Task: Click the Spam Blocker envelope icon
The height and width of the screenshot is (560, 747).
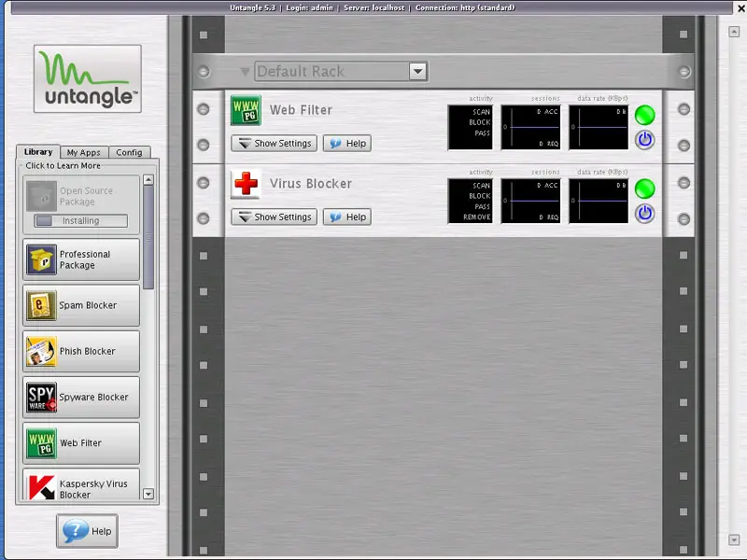Action: [41, 305]
